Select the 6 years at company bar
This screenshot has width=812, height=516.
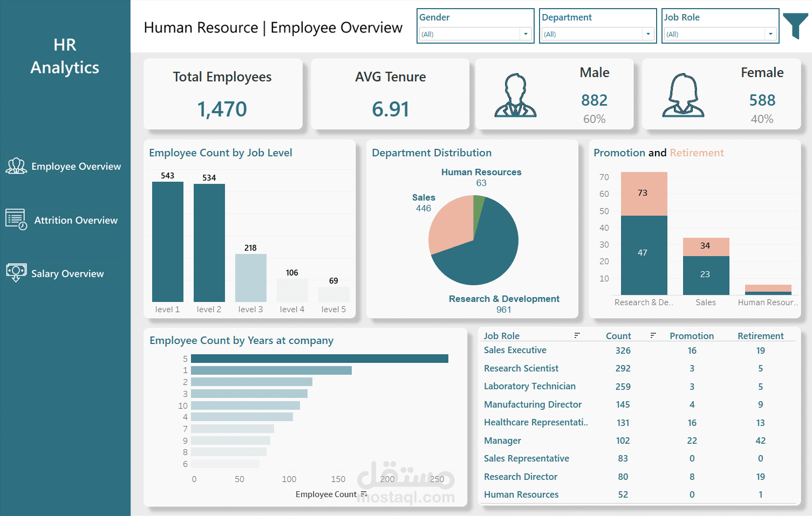coord(225,464)
